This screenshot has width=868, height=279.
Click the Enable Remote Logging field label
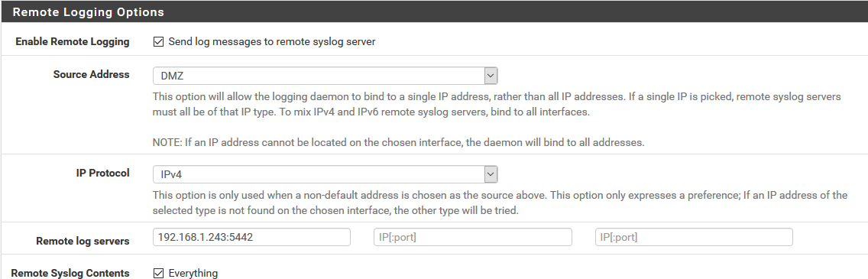pos(73,41)
